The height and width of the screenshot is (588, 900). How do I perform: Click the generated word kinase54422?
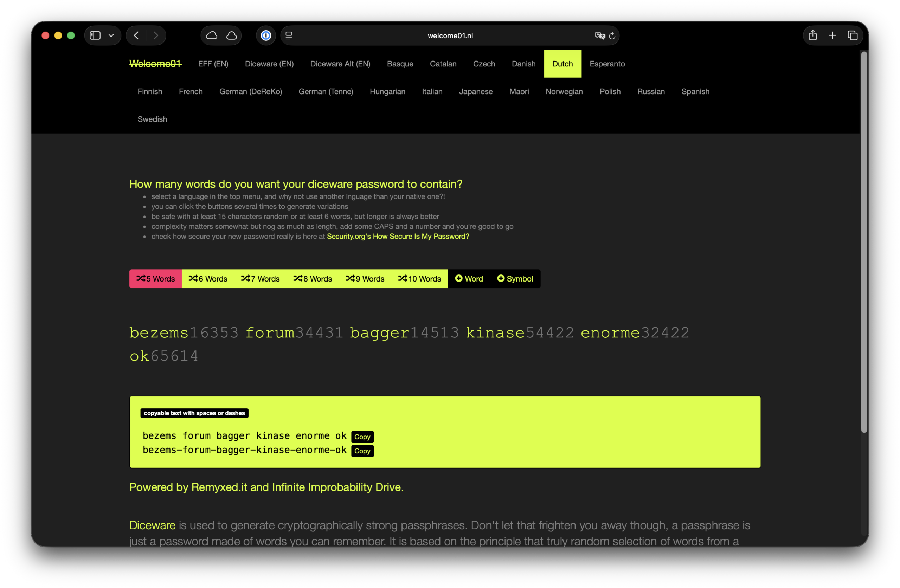pos(520,333)
